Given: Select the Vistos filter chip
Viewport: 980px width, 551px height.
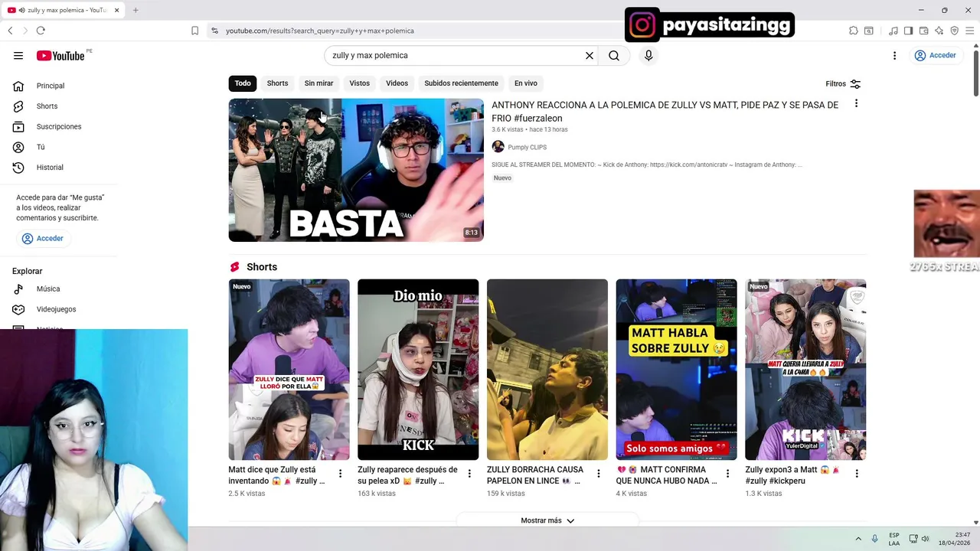Looking at the screenshot, I should [360, 83].
